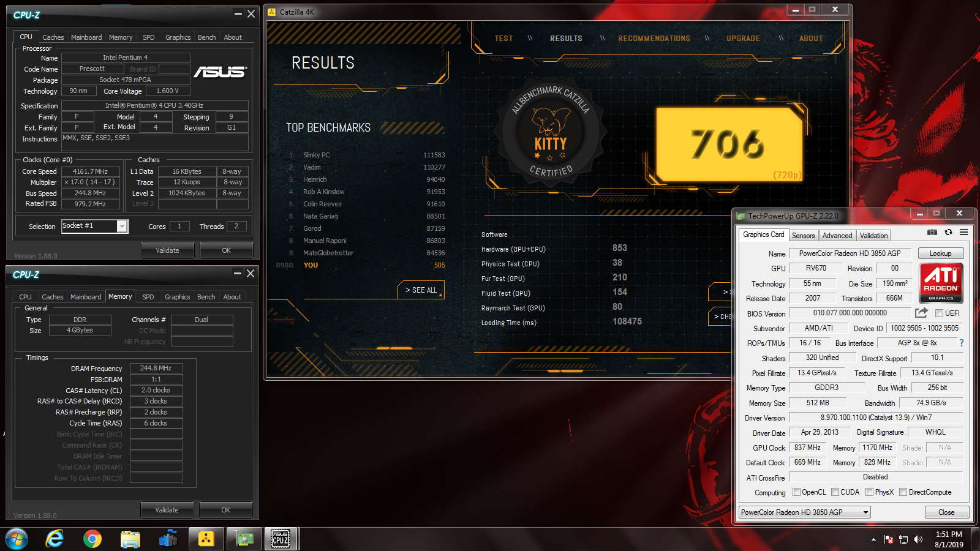Toggle the OpenCL checkbox
This screenshot has width=980, height=551.
796,492
